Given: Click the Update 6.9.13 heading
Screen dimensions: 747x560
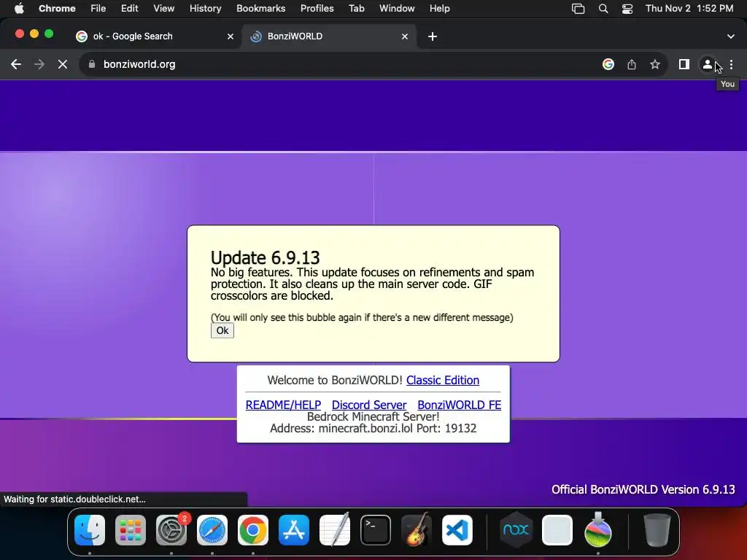Looking at the screenshot, I should tap(266, 257).
